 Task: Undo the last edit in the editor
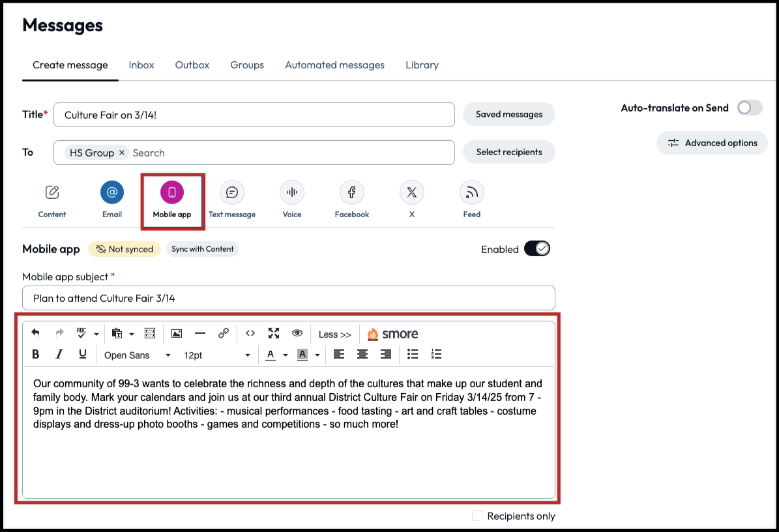(36, 333)
